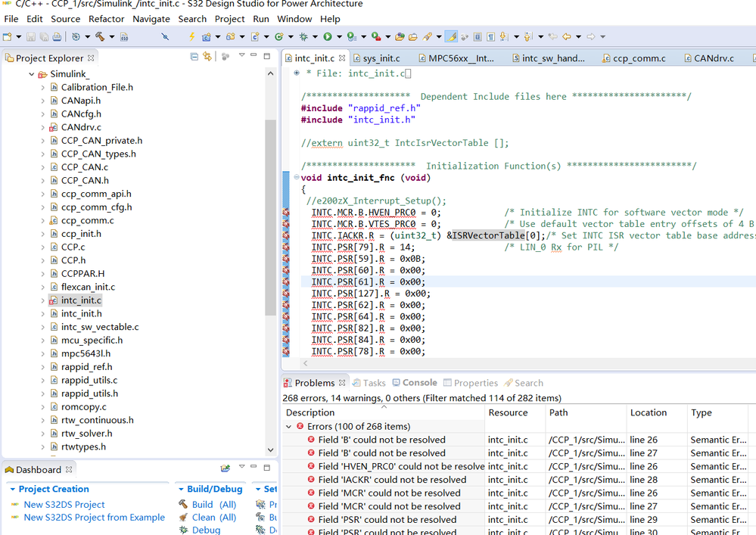Click the Build (All) dashboard link
756x535 pixels.
pyautogui.click(x=213, y=505)
